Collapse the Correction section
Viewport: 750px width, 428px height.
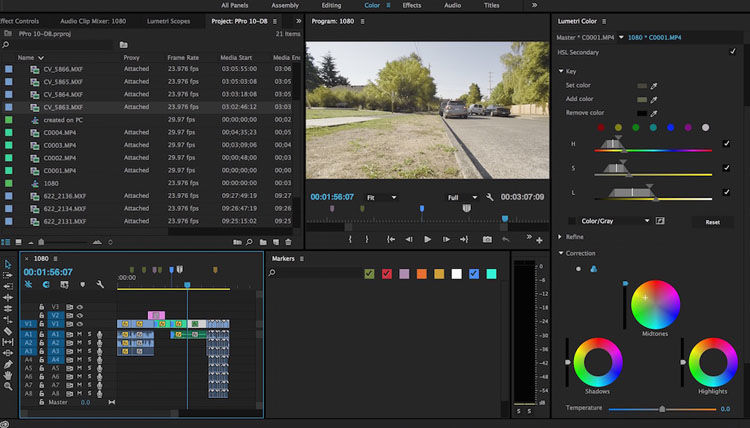pyautogui.click(x=561, y=253)
